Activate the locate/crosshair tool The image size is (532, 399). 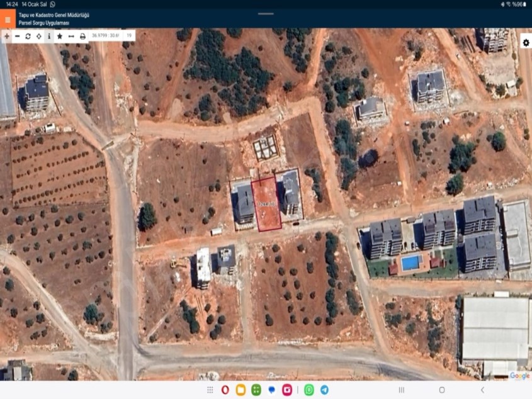[x=38, y=37]
